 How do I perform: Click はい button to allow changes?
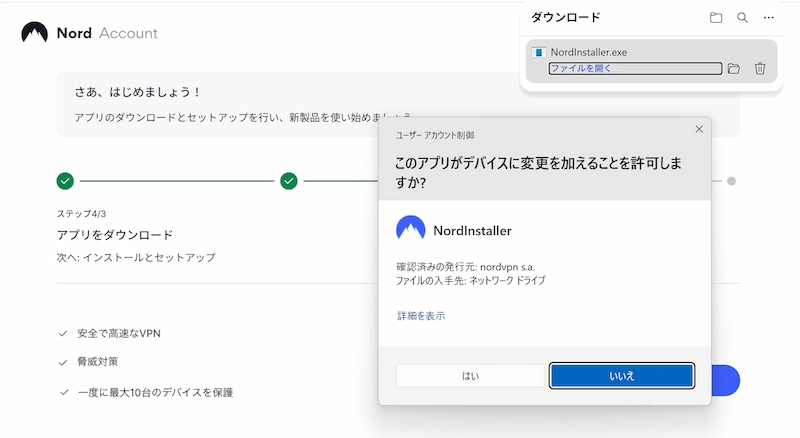(470, 376)
